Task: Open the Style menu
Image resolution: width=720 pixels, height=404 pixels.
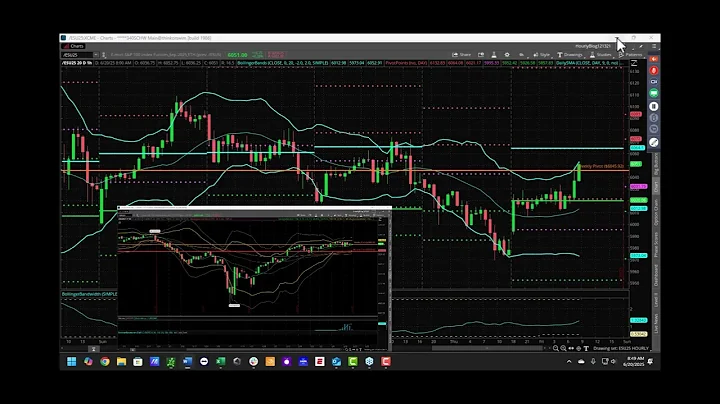Action: 542,55
